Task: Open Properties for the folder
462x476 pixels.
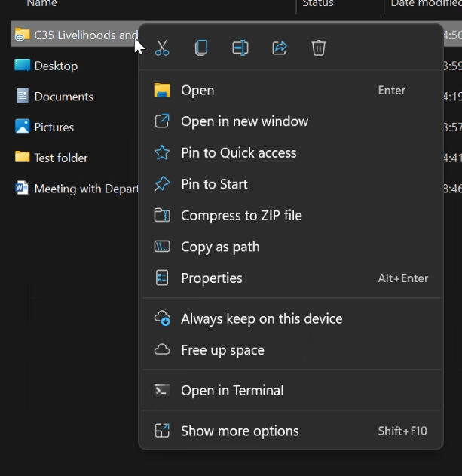Action: [211, 278]
